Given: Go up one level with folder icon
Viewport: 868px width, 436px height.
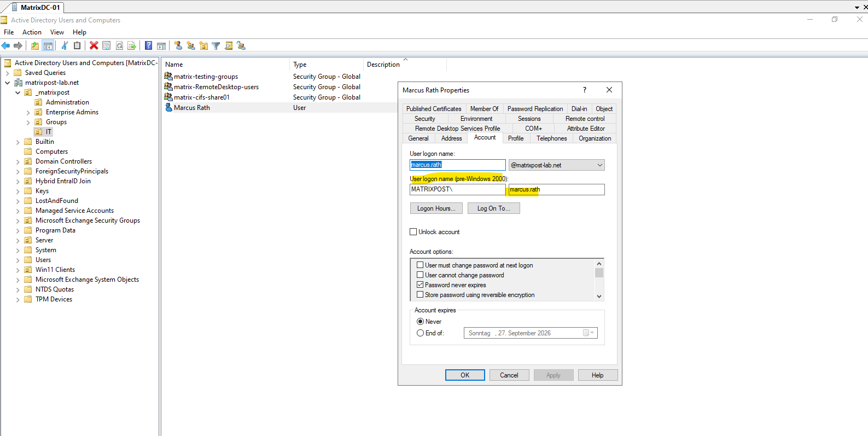Looking at the screenshot, I should (x=35, y=46).
